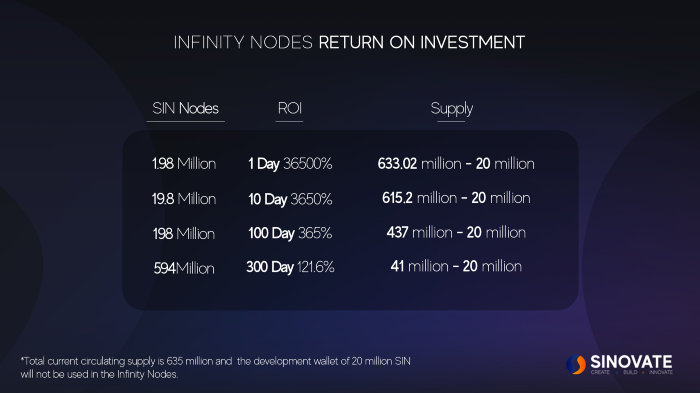Click the 1.98 Million nodes value
Image resolution: width=700 pixels, height=393 pixels.
click(x=184, y=163)
